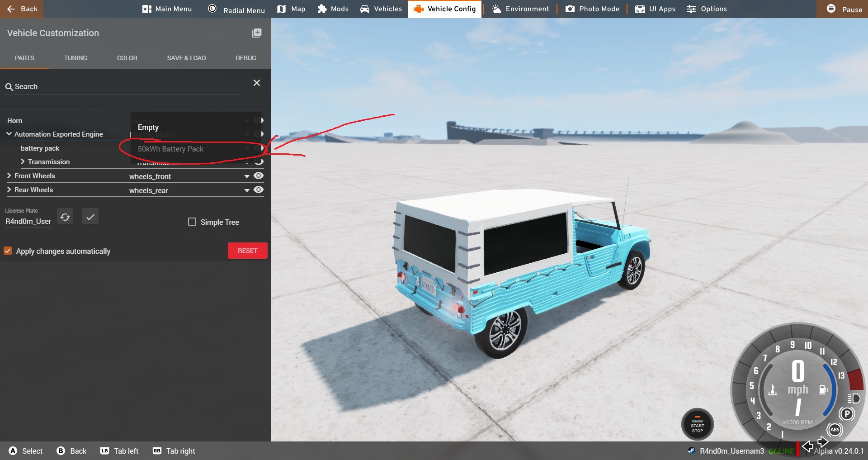This screenshot has height=460, width=868.
Task: Click the parking brake P indicator
Action: click(847, 413)
